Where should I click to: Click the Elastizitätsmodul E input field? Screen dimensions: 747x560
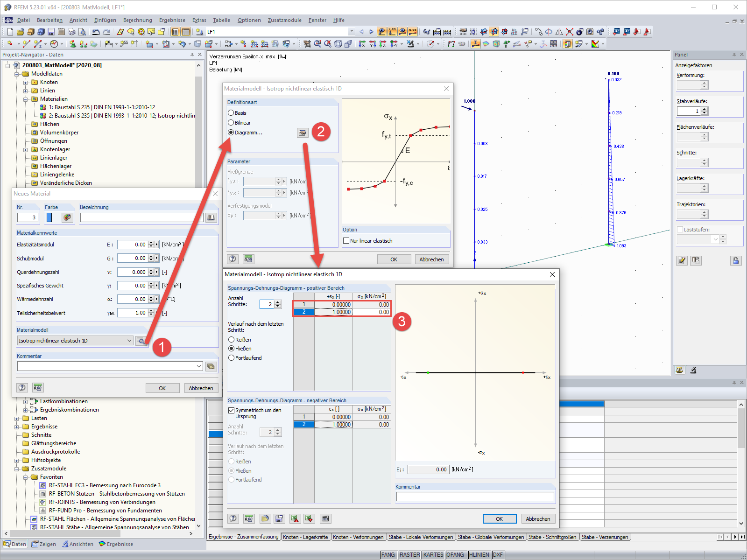click(132, 245)
